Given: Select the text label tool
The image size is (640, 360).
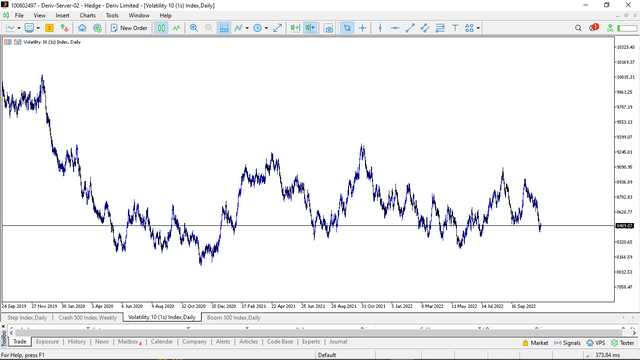Looking at the screenshot, I should click(455, 28).
